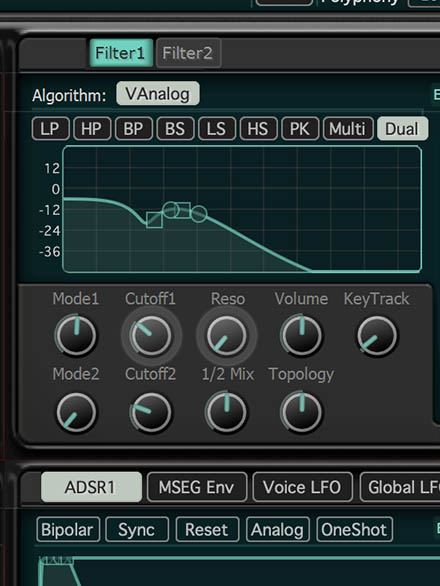Click the KeyTrack knob
Screen dimensions: 440x586
tap(377, 335)
